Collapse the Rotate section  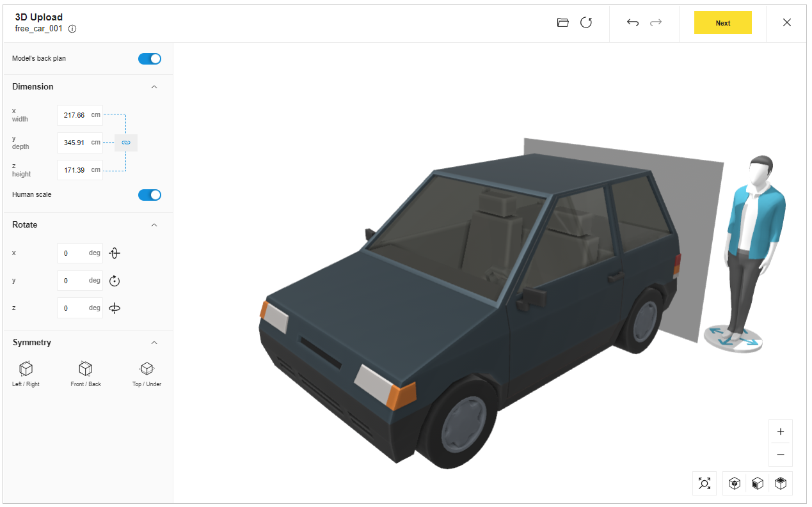tap(154, 224)
